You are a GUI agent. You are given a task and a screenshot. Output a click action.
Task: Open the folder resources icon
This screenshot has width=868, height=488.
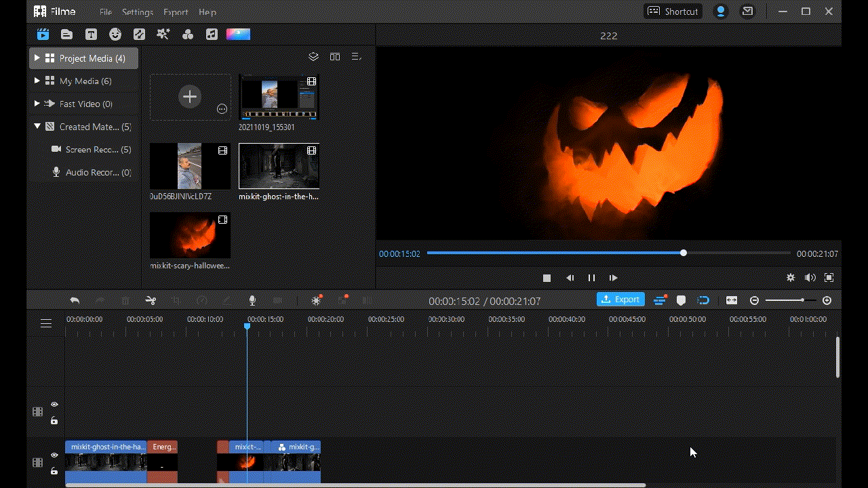(66, 34)
